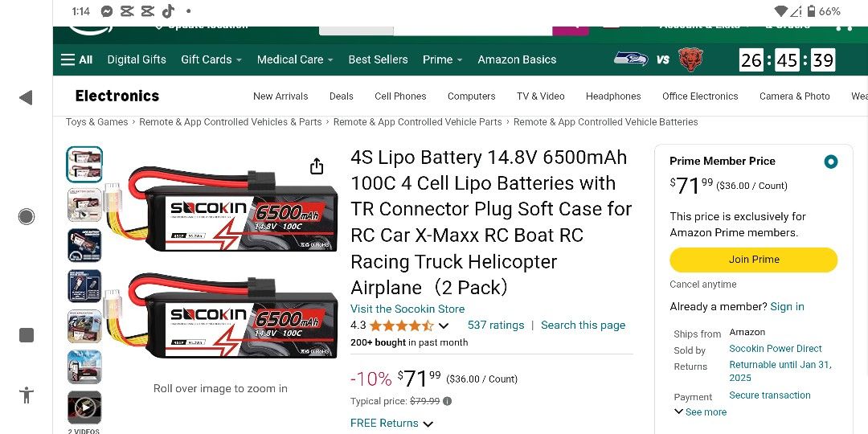This screenshot has height=434, width=868.
Task: Select the Prime Member Price radio button
Action: tap(831, 162)
